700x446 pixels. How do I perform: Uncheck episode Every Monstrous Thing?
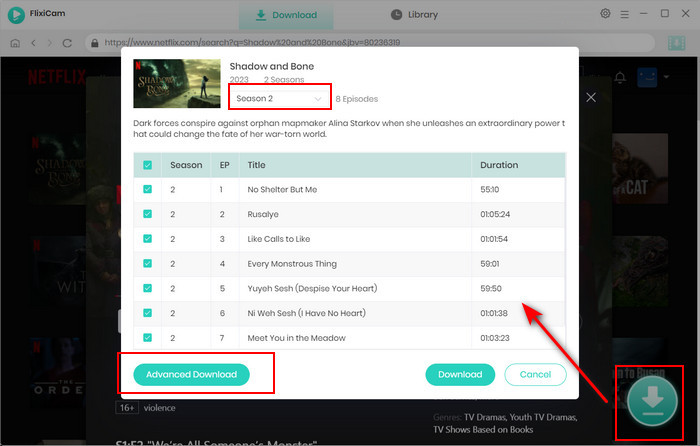tap(147, 263)
